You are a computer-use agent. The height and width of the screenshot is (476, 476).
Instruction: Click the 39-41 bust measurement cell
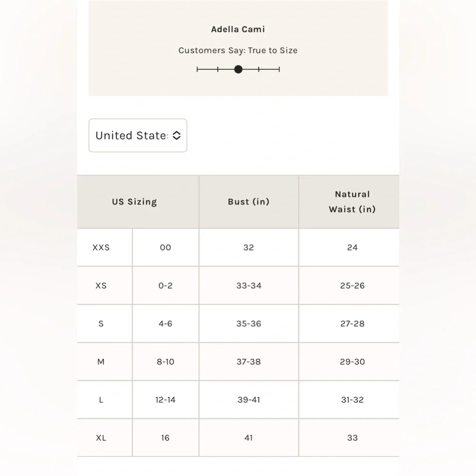pos(248,400)
